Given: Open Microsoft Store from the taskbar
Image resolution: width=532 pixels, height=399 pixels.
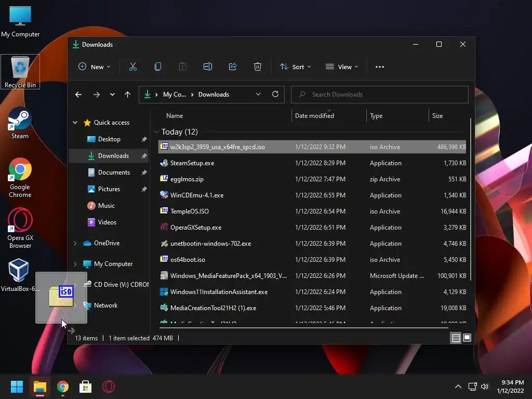Looking at the screenshot, I should tap(85, 387).
